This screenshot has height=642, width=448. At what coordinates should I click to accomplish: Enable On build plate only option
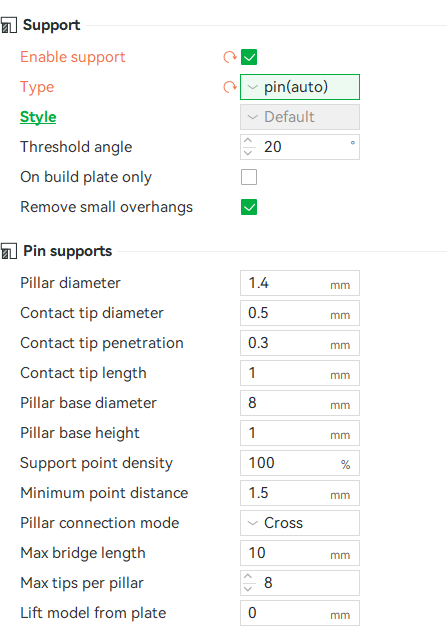coord(249,177)
